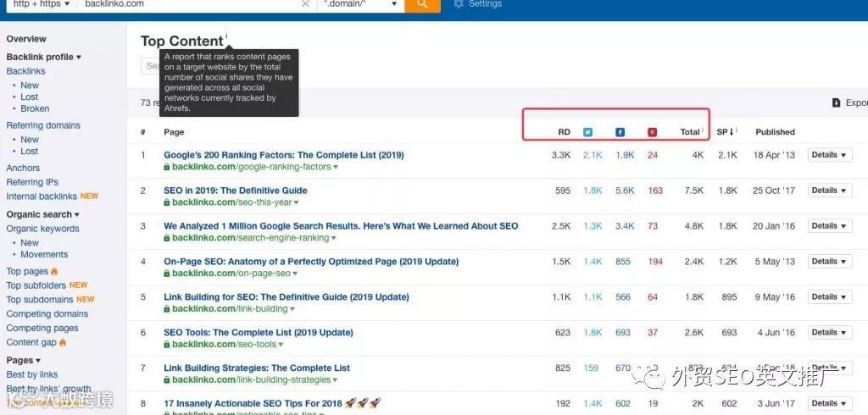
Task: Open Top subfolders report
Action: click(x=36, y=285)
